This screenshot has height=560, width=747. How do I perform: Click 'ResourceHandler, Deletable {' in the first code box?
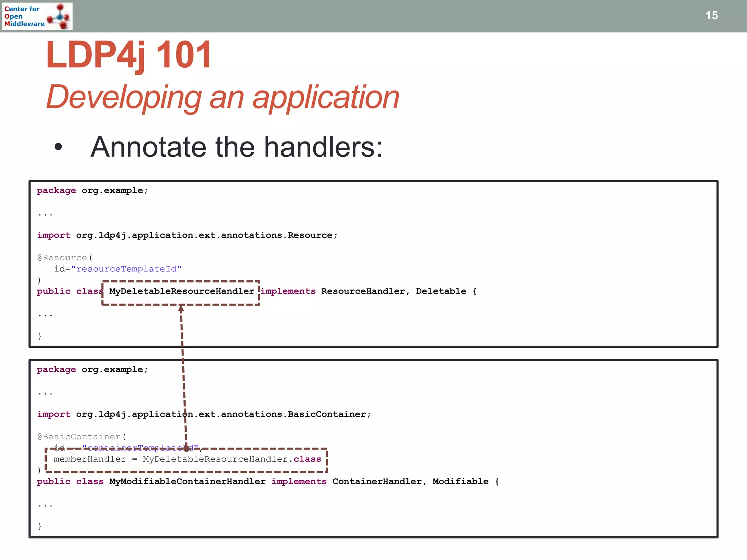coord(399,291)
